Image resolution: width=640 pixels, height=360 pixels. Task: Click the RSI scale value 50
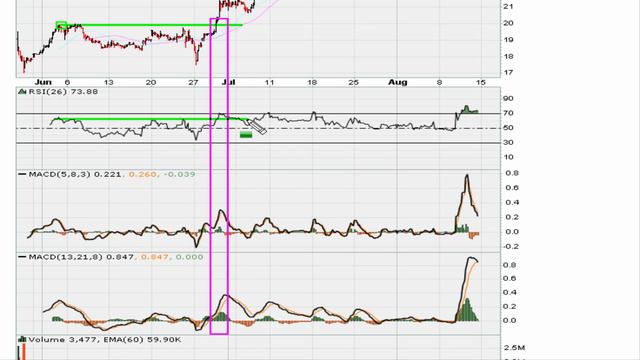click(x=509, y=128)
